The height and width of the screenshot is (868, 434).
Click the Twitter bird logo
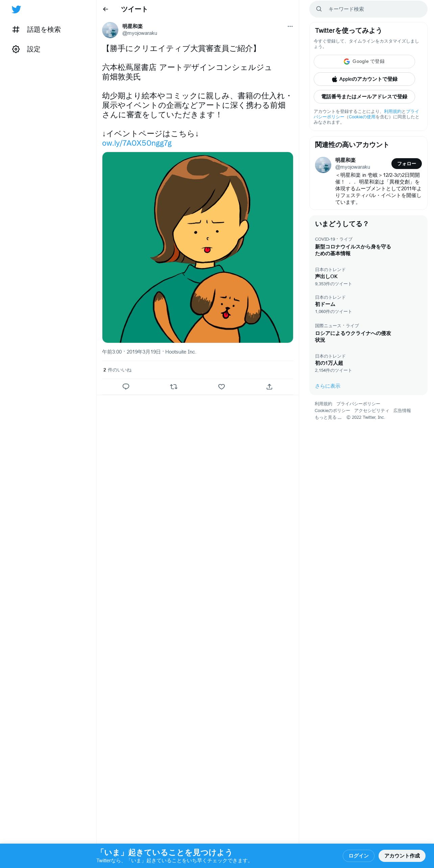[16, 9]
